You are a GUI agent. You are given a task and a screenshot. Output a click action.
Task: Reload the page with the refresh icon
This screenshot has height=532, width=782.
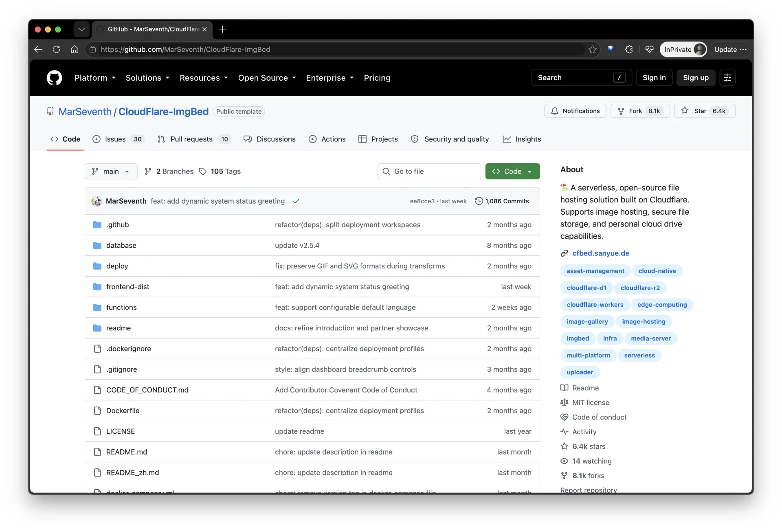tap(57, 49)
